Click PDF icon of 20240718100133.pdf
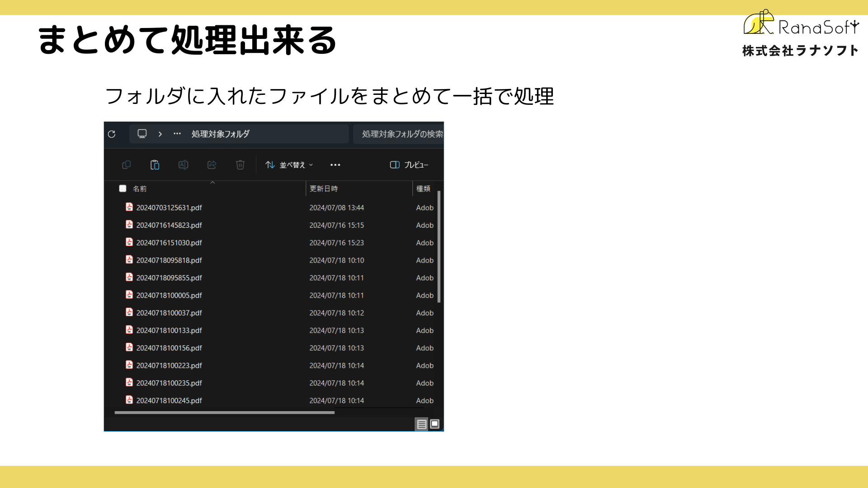Image resolution: width=868 pixels, height=488 pixels. tap(129, 330)
